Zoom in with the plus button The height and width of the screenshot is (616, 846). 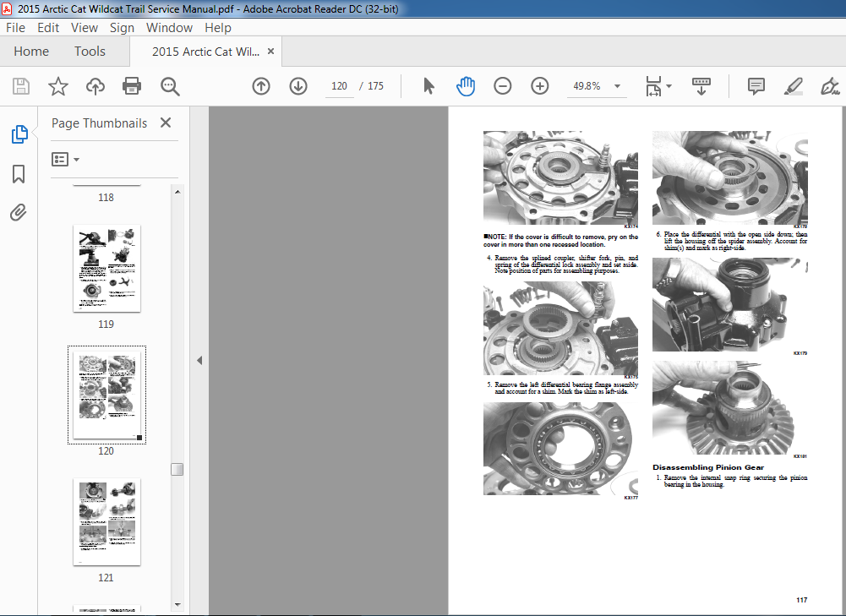pos(539,86)
